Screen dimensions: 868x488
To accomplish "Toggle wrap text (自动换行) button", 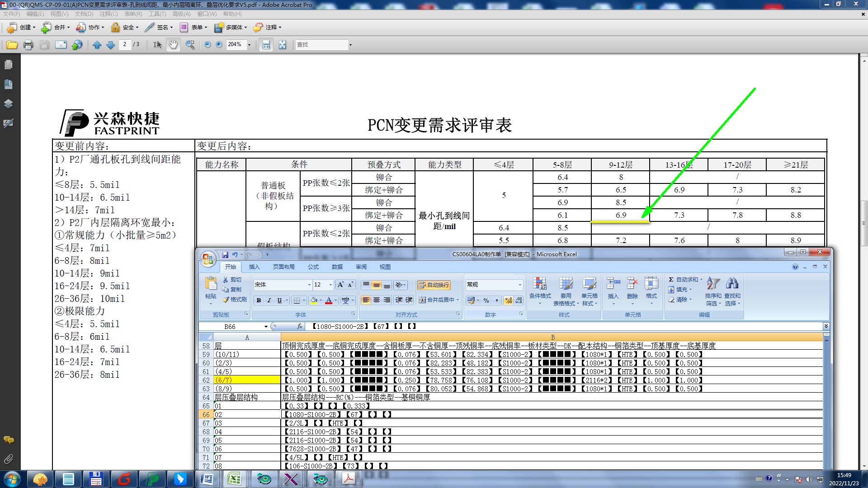I will [434, 285].
